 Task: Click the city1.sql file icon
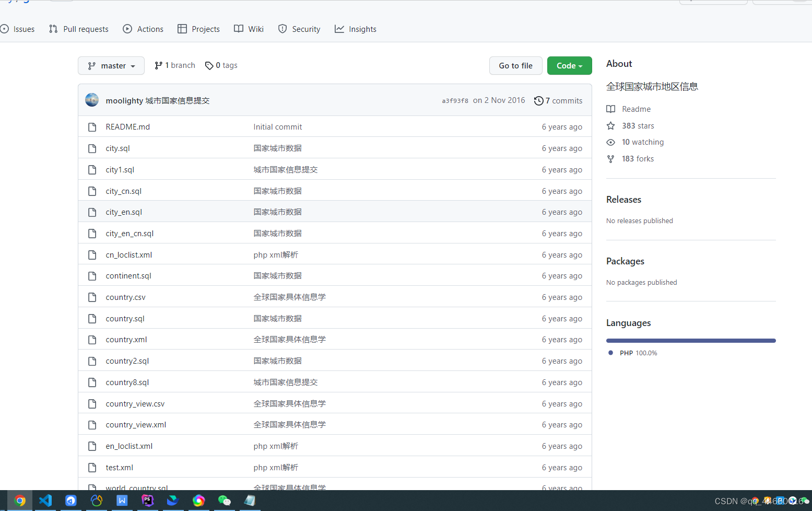92,170
